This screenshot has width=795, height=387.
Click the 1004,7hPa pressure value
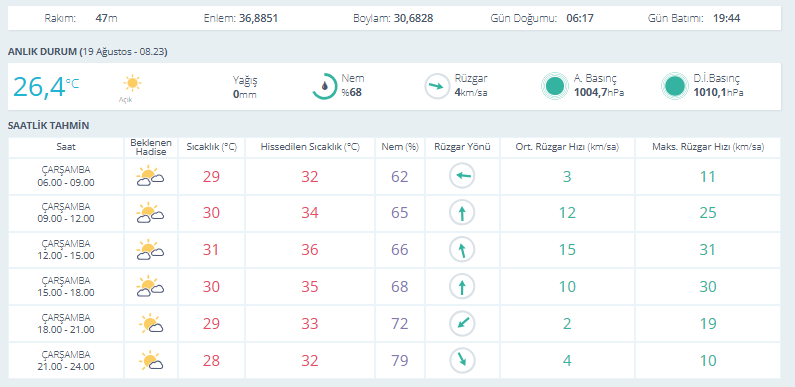(x=599, y=93)
